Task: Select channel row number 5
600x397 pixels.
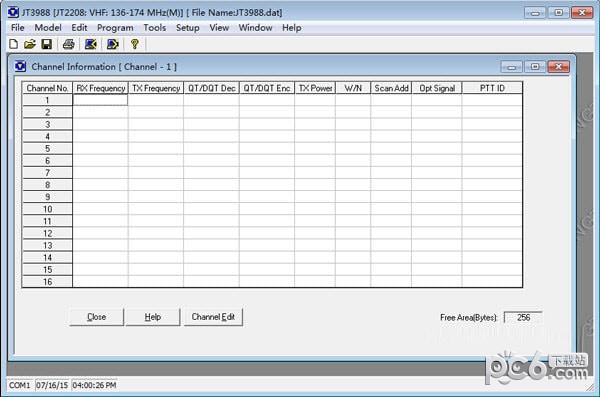Action: [47, 149]
